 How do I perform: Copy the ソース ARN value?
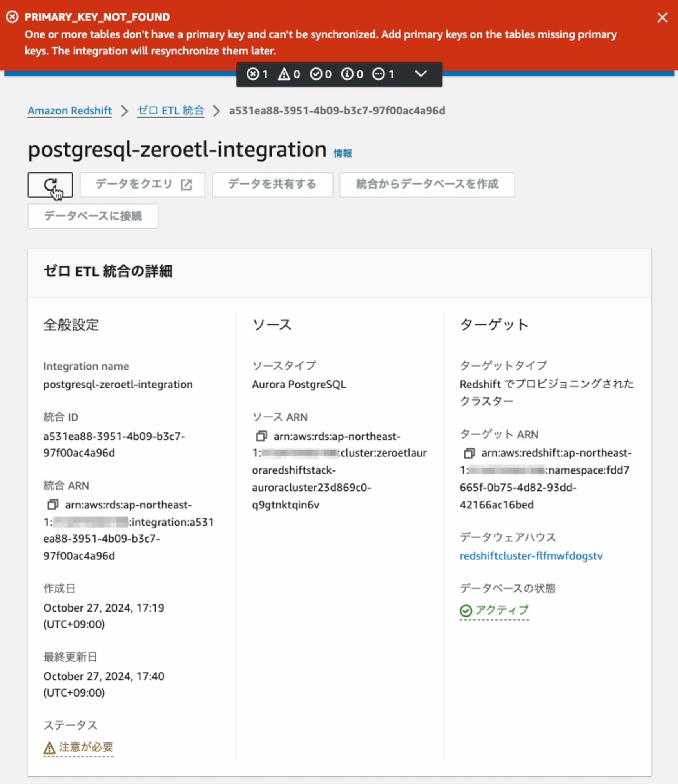click(x=261, y=436)
